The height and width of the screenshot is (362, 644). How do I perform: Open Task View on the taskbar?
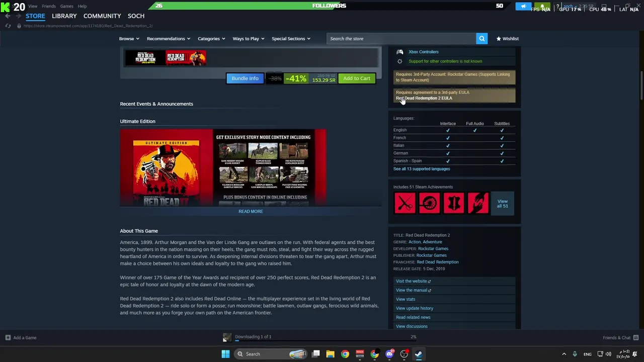click(x=316, y=354)
